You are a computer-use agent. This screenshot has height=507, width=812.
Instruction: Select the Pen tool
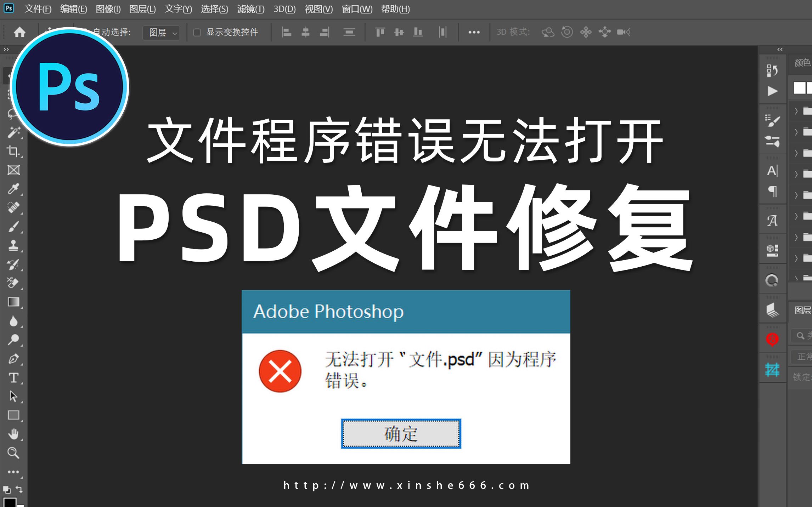[14, 359]
